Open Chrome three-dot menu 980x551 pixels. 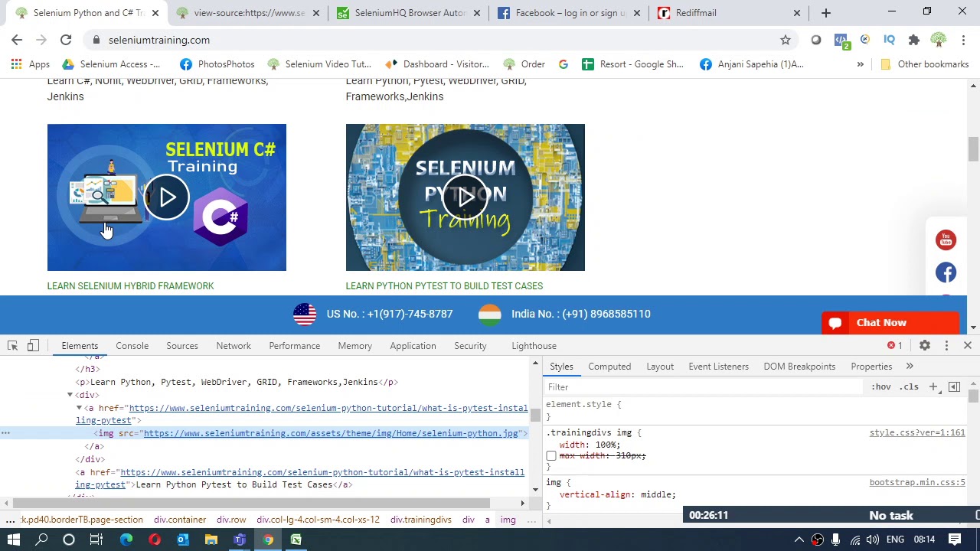(x=964, y=40)
